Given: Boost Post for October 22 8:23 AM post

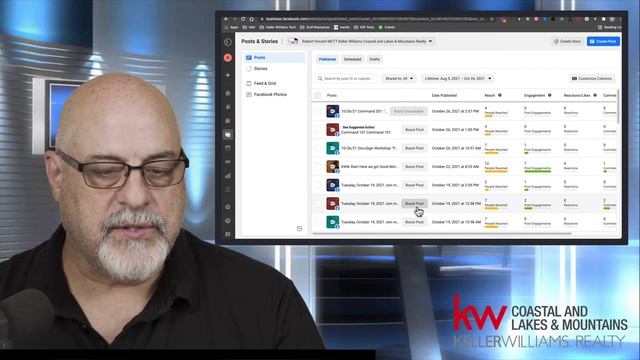Looking at the screenshot, I should (414, 167).
